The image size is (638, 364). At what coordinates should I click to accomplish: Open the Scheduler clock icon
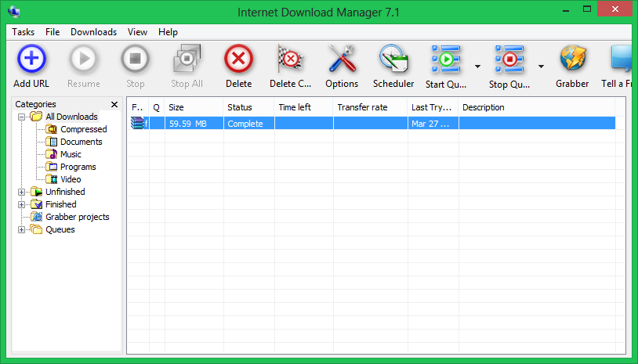tap(393, 59)
